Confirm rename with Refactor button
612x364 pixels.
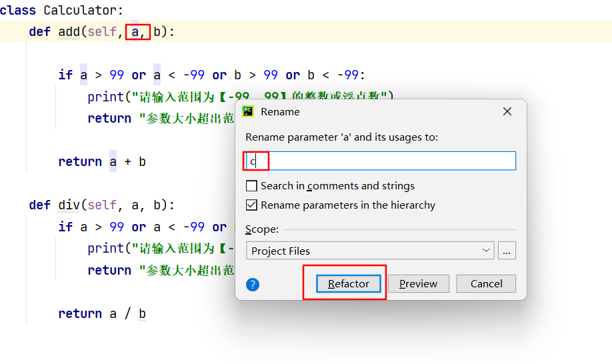click(348, 283)
